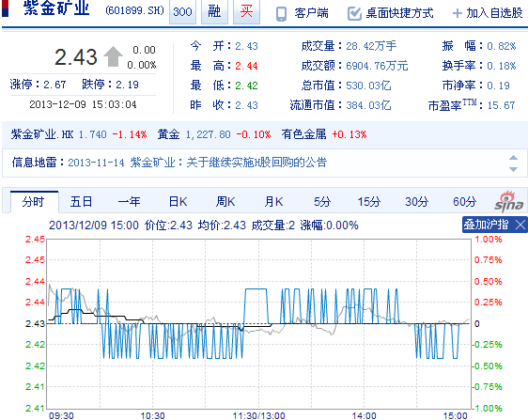The width and height of the screenshot is (528, 420).
Task: Click the 客户端 phone icon
Action: click(x=281, y=14)
